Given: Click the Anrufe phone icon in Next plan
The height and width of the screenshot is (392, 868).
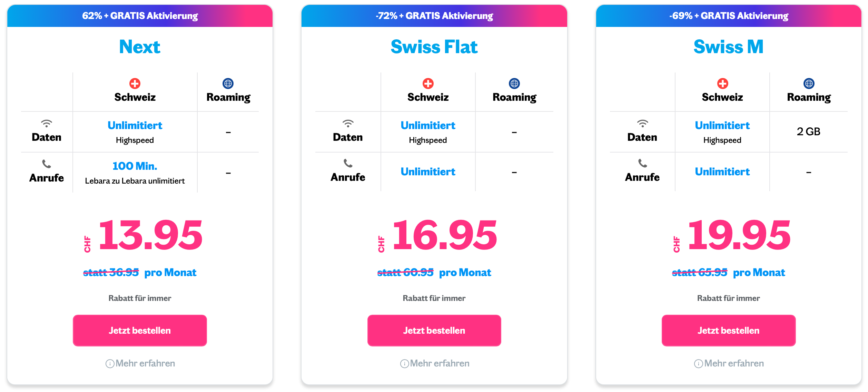Looking at the screenshot, I should pyautogui.click(x=47, y=164).
